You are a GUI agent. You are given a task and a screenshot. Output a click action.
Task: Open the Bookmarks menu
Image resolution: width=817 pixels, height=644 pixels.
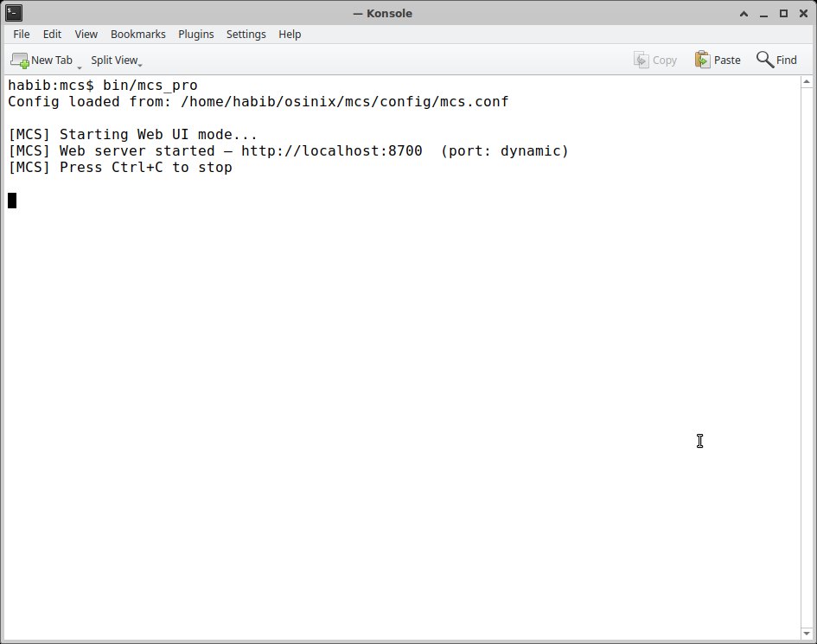point(138,35)
